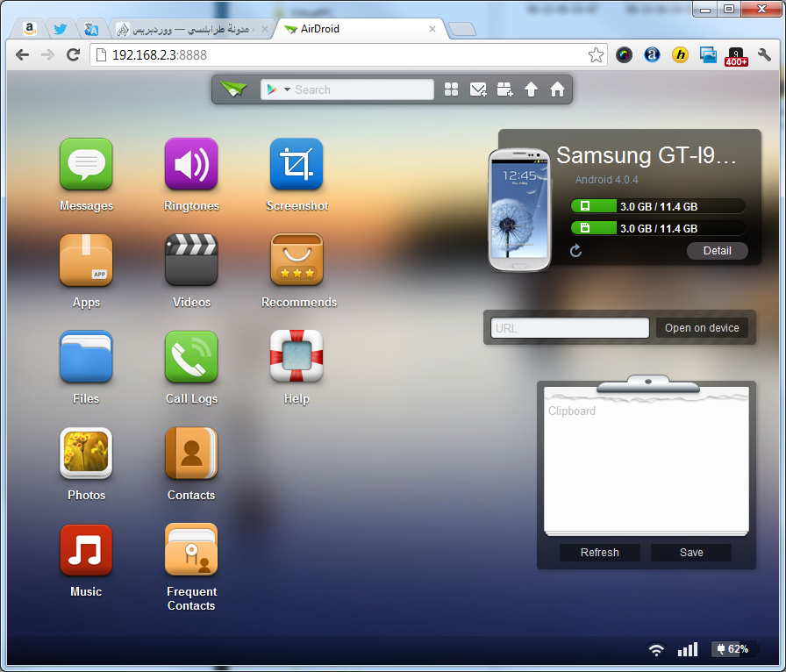
Task: Focus the AirDroid Search field
Action: pos(347,89)
